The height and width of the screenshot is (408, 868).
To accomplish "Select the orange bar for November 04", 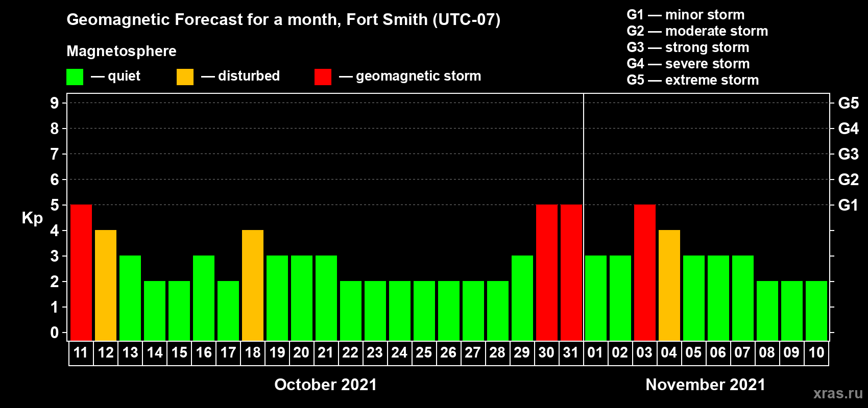I will coord(669,286).
